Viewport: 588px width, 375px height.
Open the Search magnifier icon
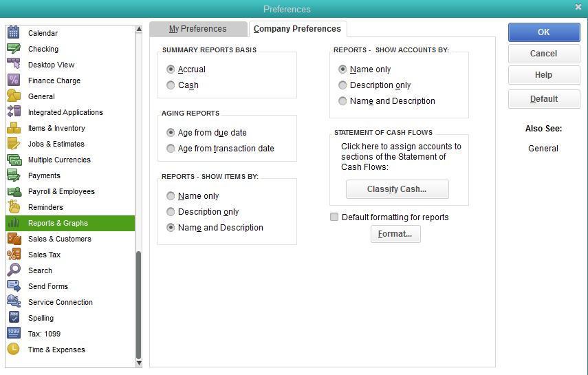pyautogui.click(x=14, y=270)
